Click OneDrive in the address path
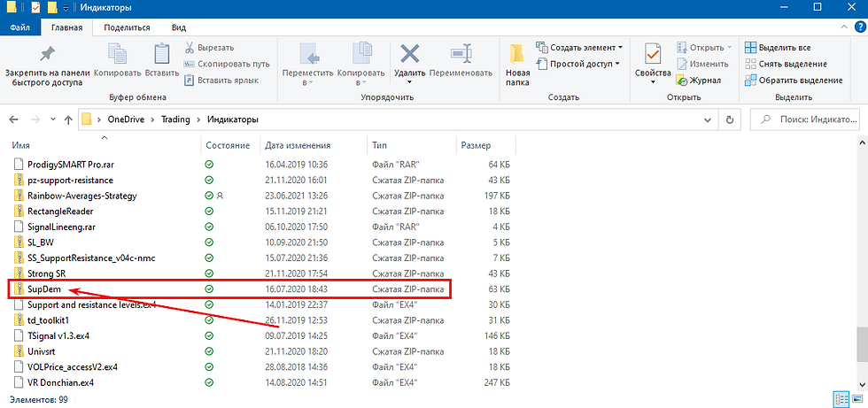 [128, 119]
